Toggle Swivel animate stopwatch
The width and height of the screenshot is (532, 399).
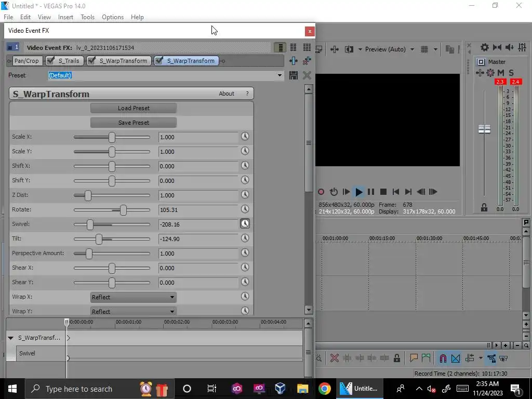(x=245, y=223)
